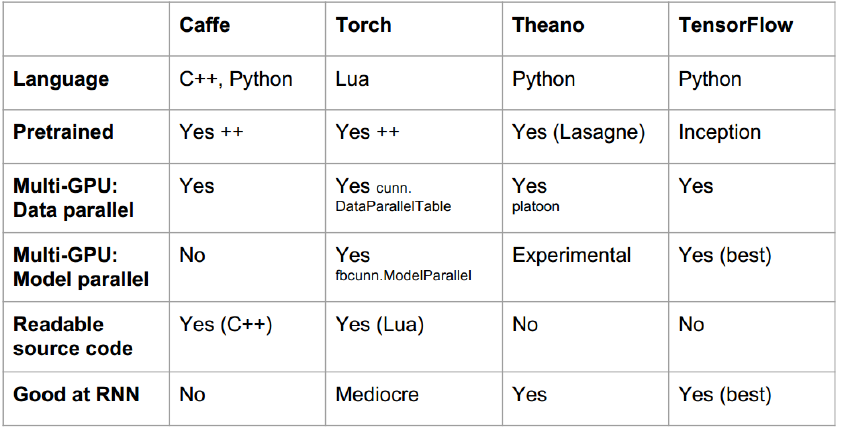Image resolution: width=841 pixels, height=429 pixels.
Task: Click the Multi-GPU Model parallel row label
Action: pos(81,267)
